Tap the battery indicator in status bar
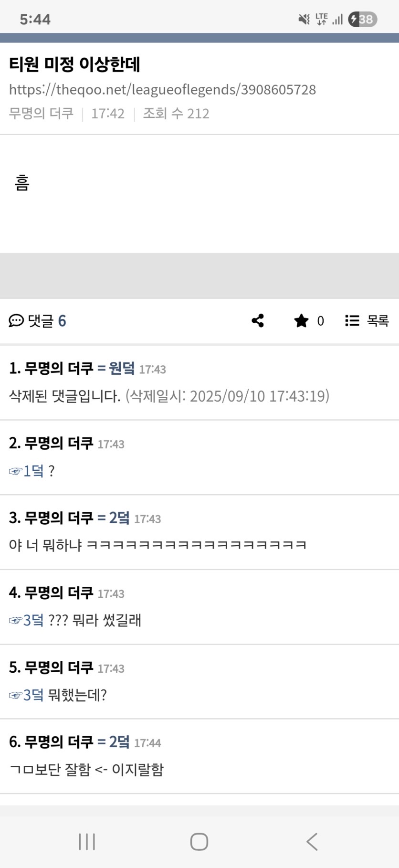Screen dimensions: 399x868 click(x=362, y=19)
